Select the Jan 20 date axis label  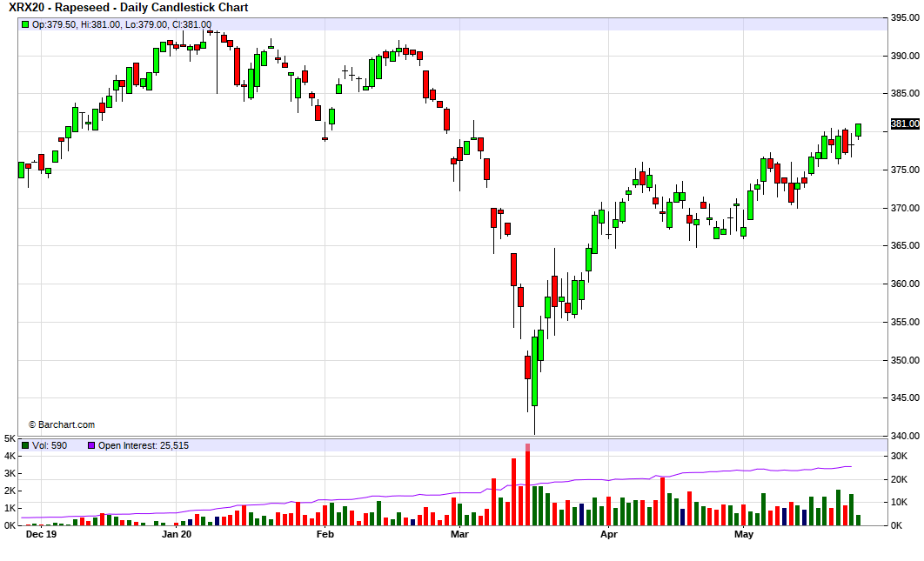point(177,535)
